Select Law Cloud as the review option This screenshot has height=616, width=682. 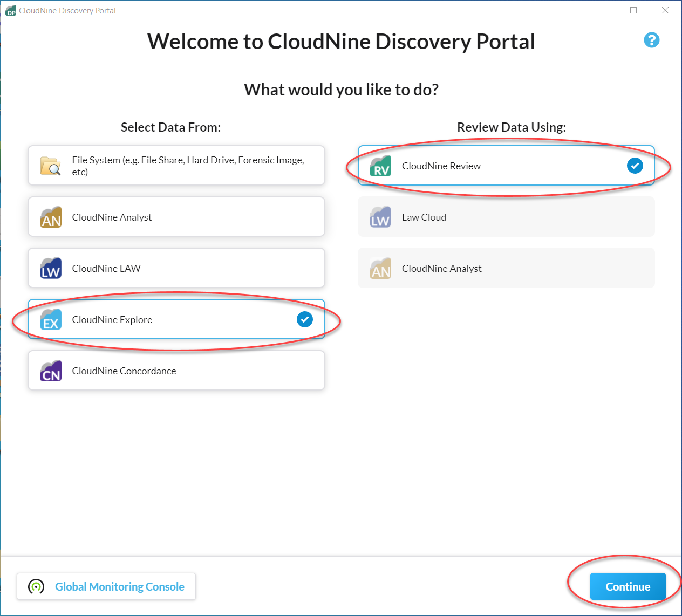tap(506, 217)
